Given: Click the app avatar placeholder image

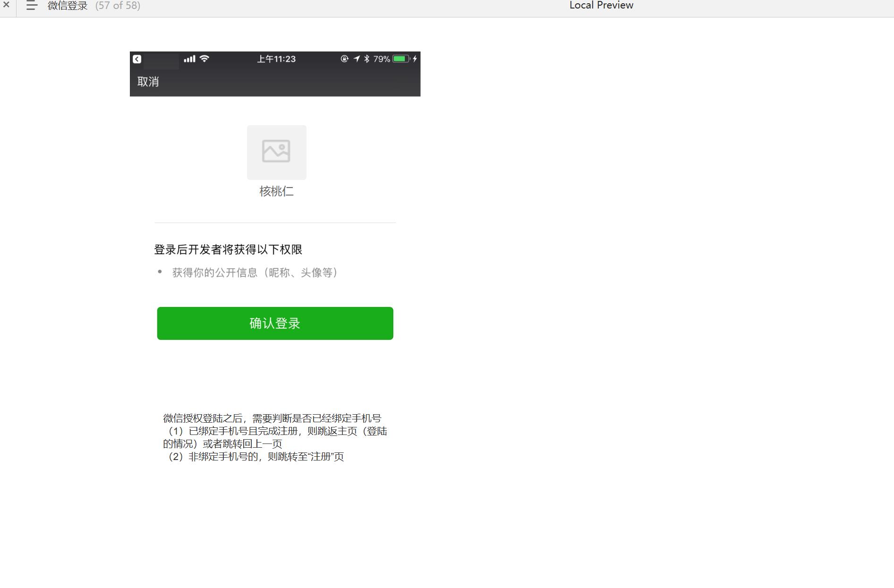Looking at the screenshot, I should pos(277,152).
